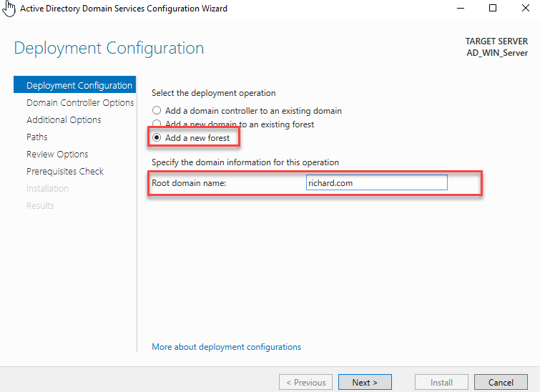The width and height of the screenshot is (540, 392).
Task: Click the 'Deployment Configuration' page title
Action: click(109, 48)
